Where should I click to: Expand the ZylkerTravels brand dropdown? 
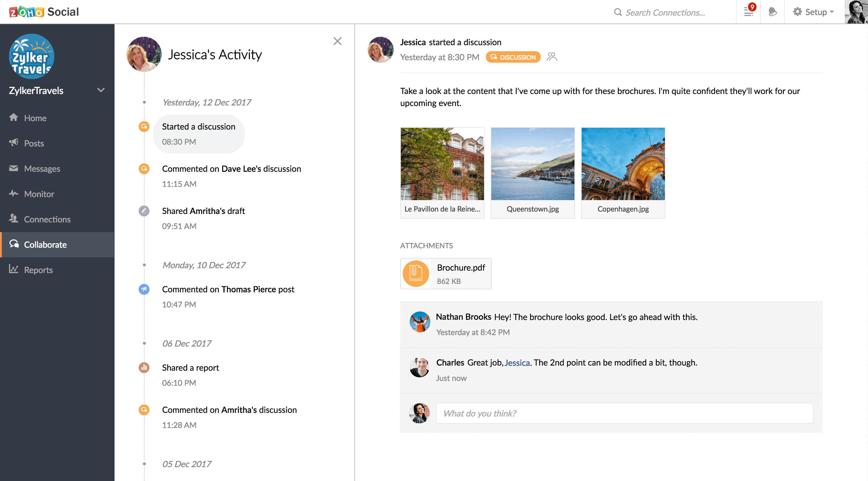click(x=101, y=90)
